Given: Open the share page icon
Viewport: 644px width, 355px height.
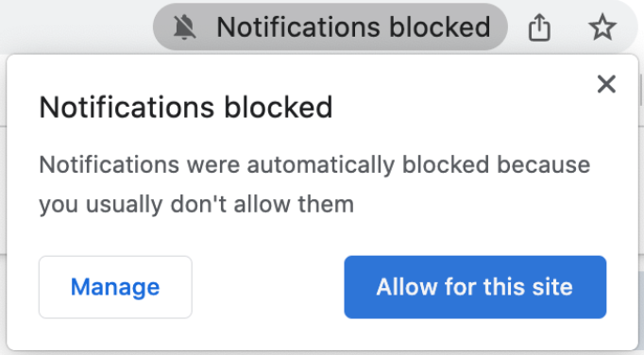Looking at the screenshot, I should (x=539, y=27).
